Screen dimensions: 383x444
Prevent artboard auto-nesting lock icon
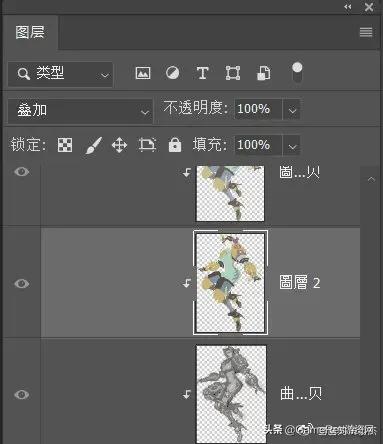click(x=147, y=145)
